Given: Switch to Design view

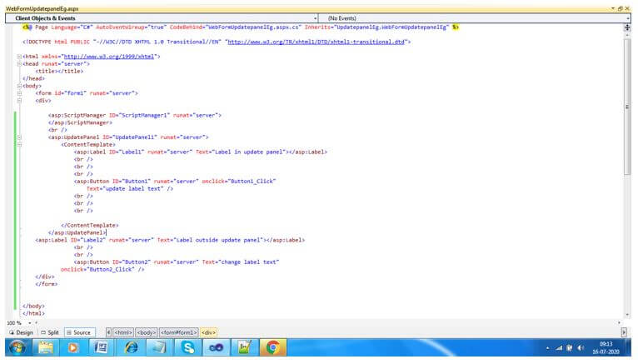Looking at the screenshot, I should (x=21, y=332).
